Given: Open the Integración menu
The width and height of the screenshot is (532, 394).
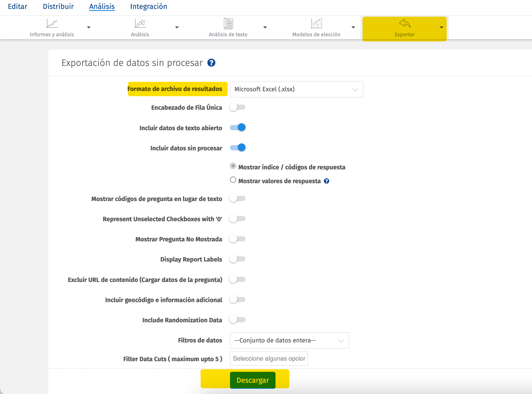Looking at the screenshot, I should click(149, 6).
